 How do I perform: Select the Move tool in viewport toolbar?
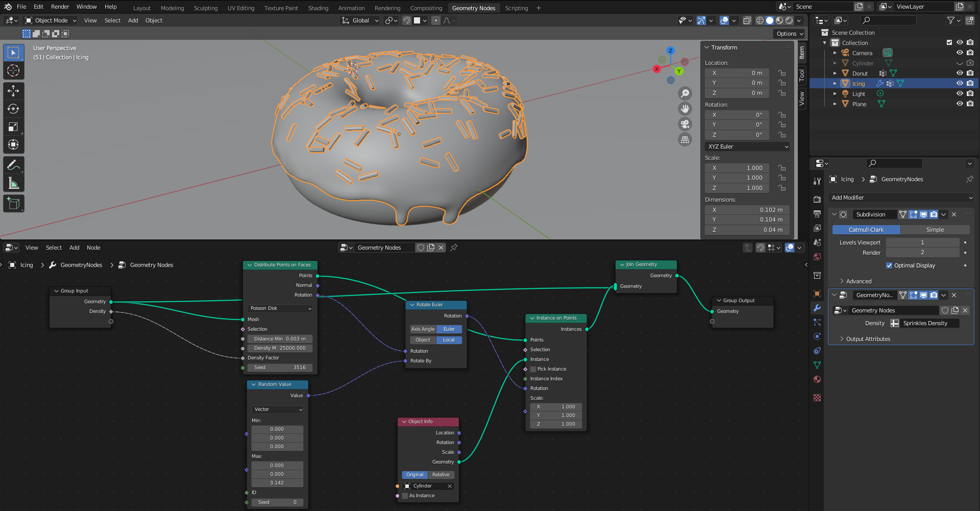pyautogui.click(x=13, y=91)
